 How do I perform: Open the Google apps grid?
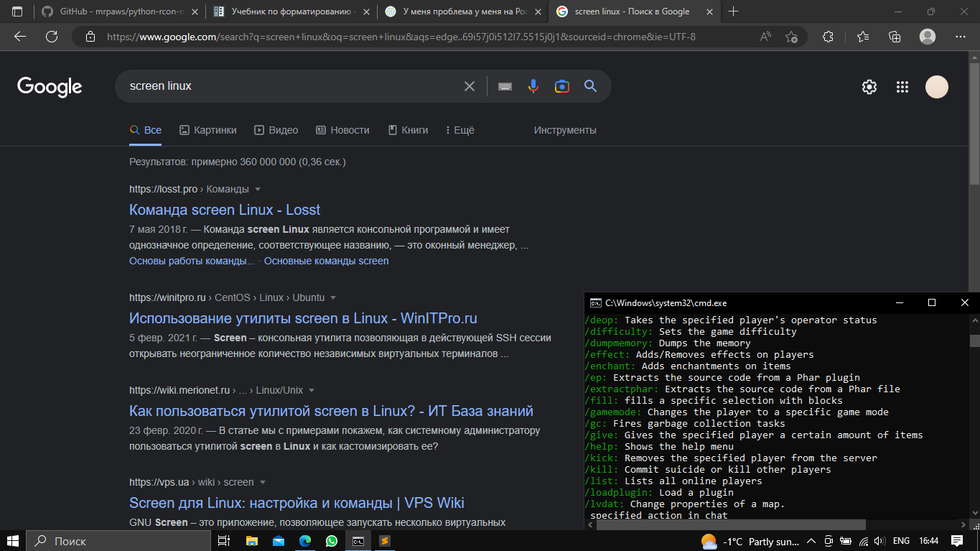pyautogui.click(x=902, y=87)
